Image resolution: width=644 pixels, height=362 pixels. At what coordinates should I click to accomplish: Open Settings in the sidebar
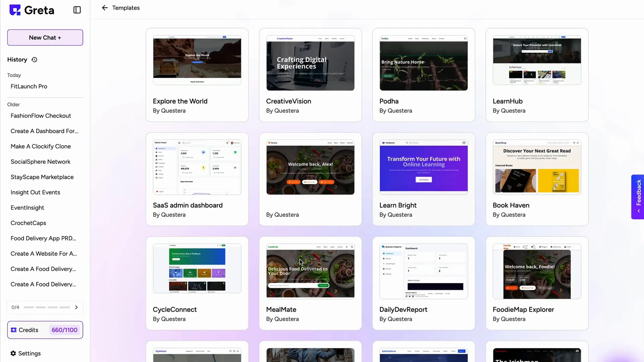point(26,353)
